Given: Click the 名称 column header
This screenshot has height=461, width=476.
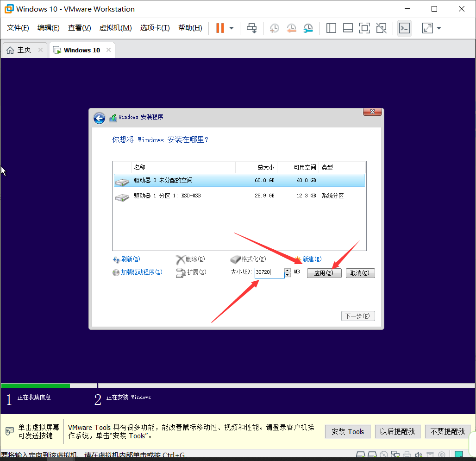Looking at the screenshot, I should tap(183, 167).
